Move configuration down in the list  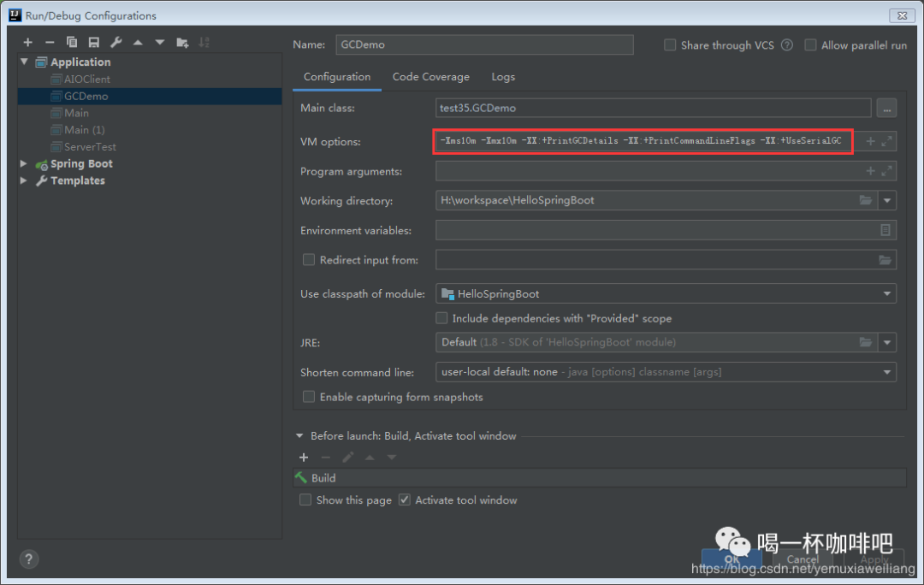[160, 43]
